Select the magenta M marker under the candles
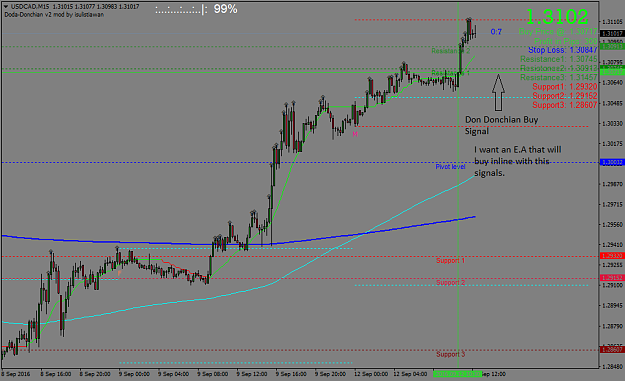 355,135
